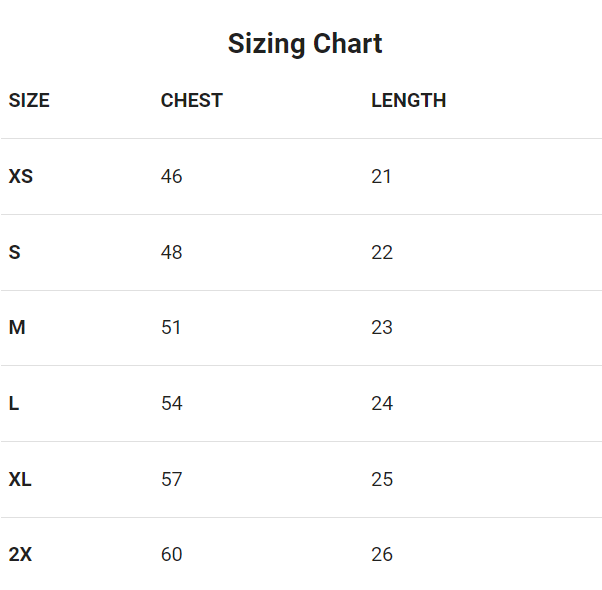Click length value 23 for M
This screenshot has width=602, height=590.
(x=382, y=328)
